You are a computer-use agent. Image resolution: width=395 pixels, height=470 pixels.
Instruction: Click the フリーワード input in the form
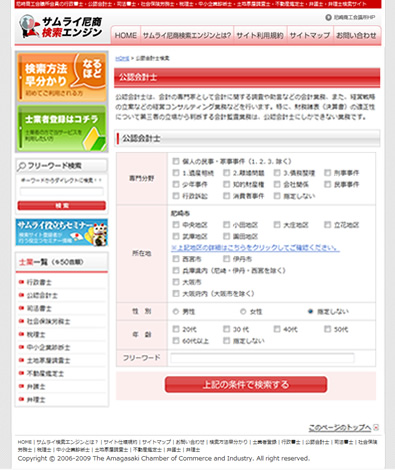pos(262,358)
